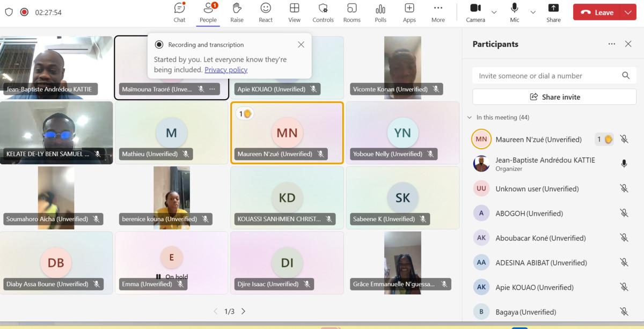The image size is (644, 329).
Task: Mute the Mic in the toolbar
Action: 515,12
